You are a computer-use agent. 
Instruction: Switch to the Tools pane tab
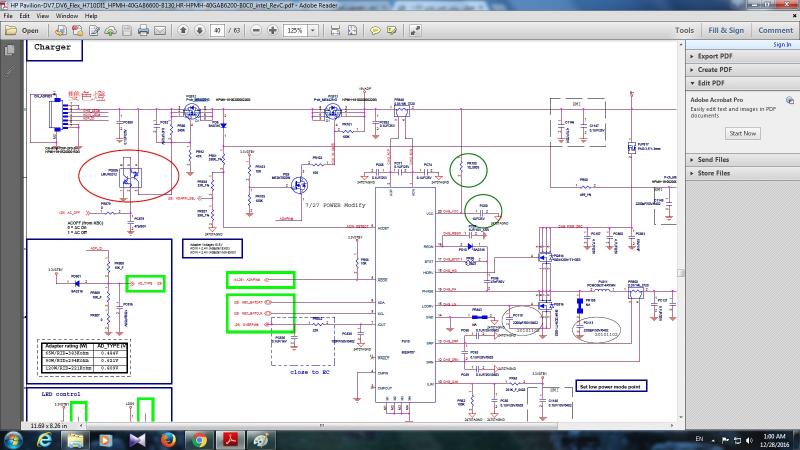(x=684, y=31)
